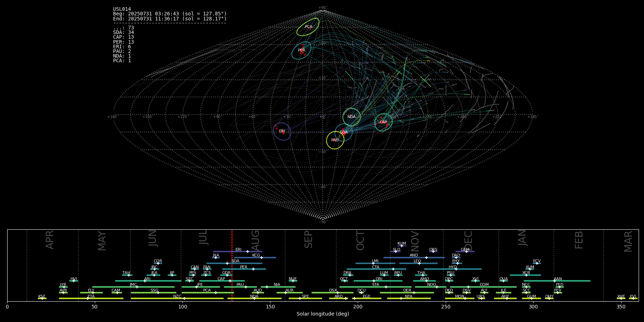Click the ETA activity bar in the timeline
This screenshot has width=644, height=322.
click(x=91, y=298)
